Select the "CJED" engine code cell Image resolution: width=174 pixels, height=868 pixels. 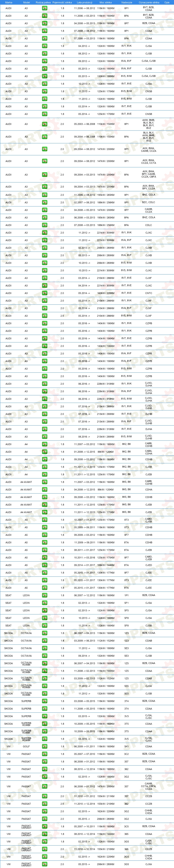click(x=149, y=565)
